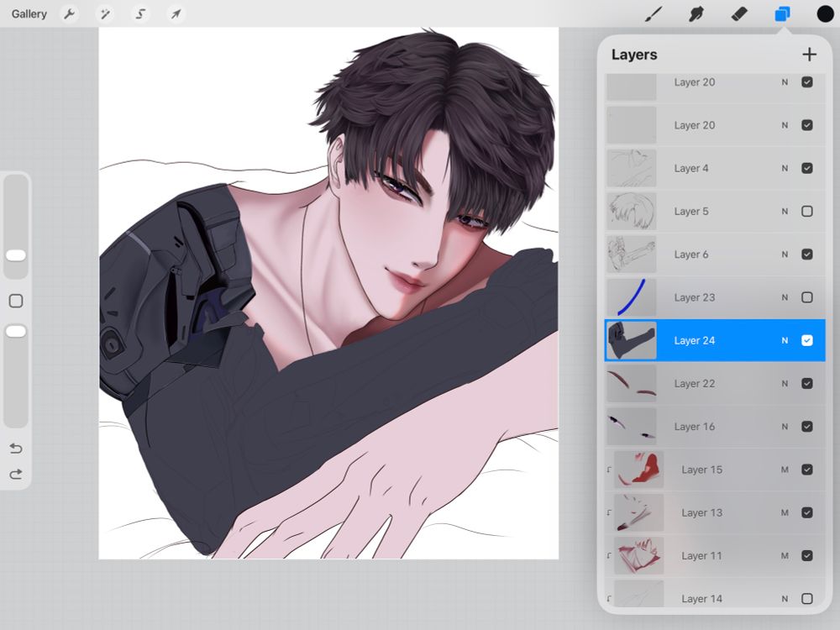
Task: Select the row named Layer 23
Action: 715,297
